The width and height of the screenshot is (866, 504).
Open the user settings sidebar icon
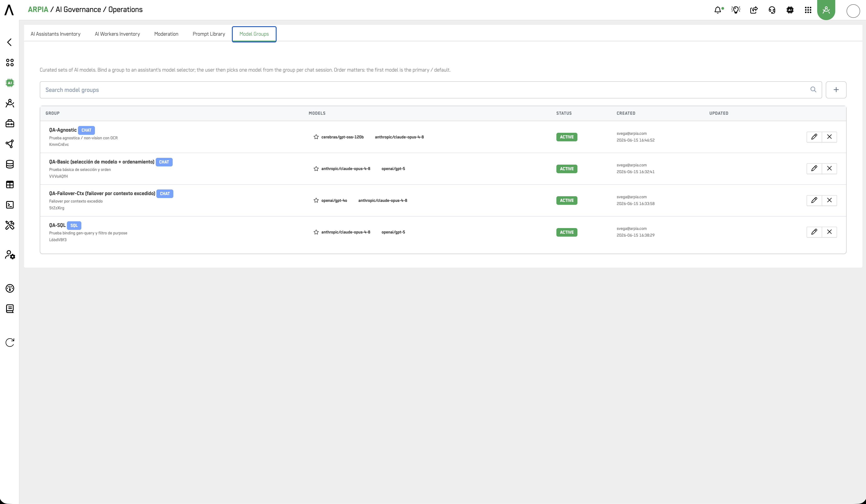10,254
